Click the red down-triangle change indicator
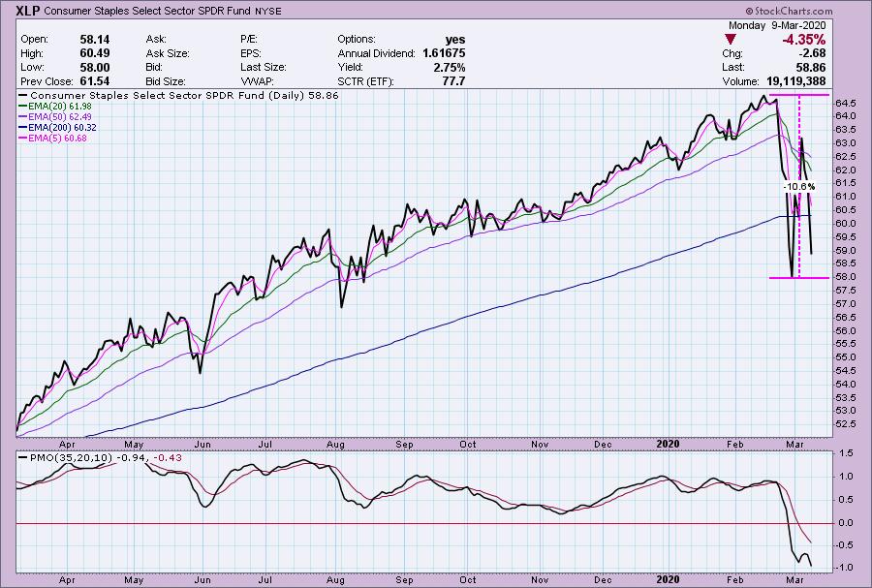The width and height of the screenshot is (872, 588). pos(731,40)
